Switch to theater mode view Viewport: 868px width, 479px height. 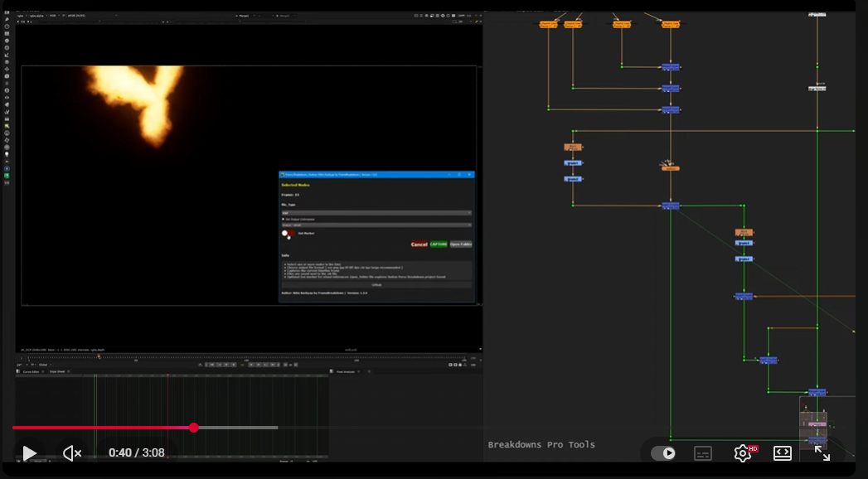(783, 453)
